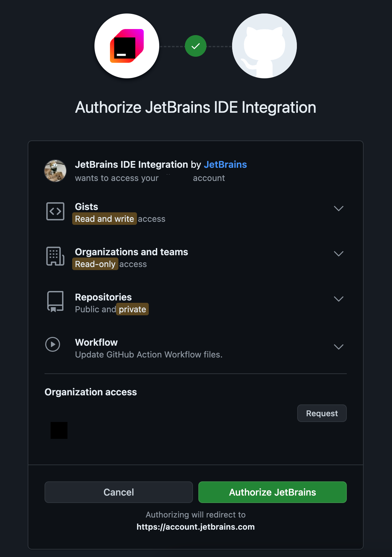Screen dimensions: 392x557
Task: Click the highlighted 'private' label
Action: click(x=132, y=309)
